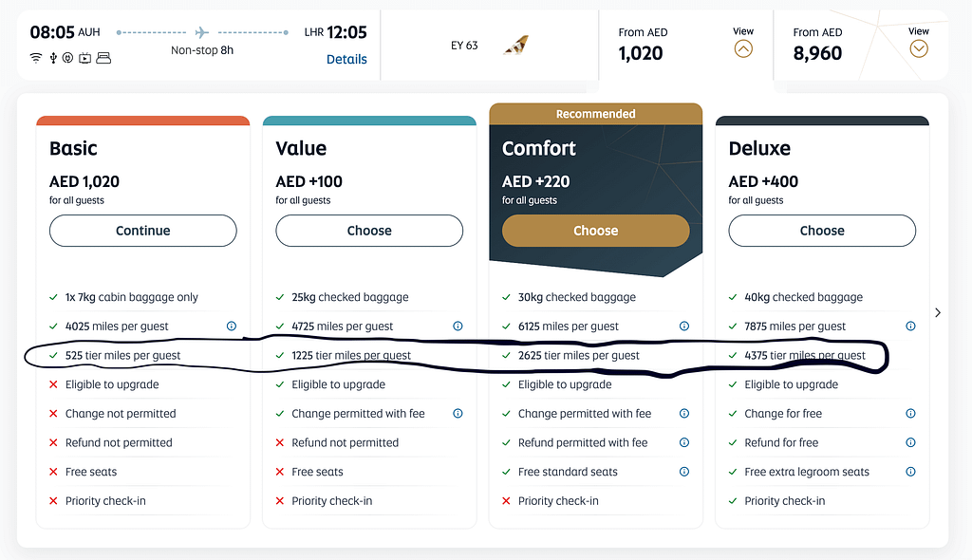Open the flight Details link
This screenshot has width=972, height=560.
346,59
